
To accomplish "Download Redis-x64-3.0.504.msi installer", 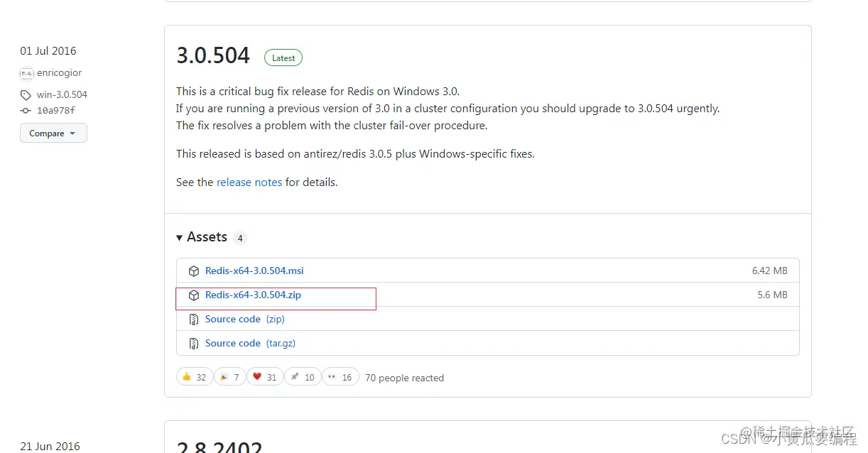I will pyautogui.click(x=254, y=271).
